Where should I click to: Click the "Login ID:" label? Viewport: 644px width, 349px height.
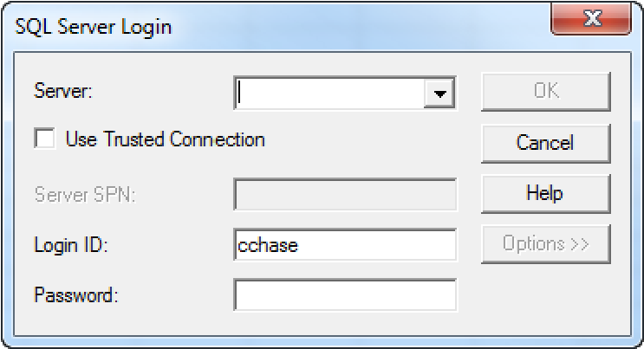tap(68, 244)
